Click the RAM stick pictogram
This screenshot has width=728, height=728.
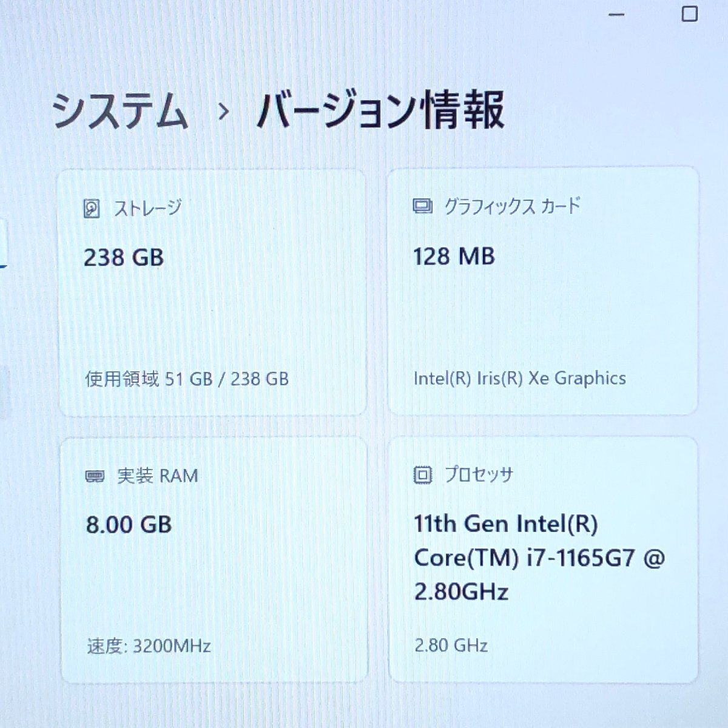tap(95, 476)
